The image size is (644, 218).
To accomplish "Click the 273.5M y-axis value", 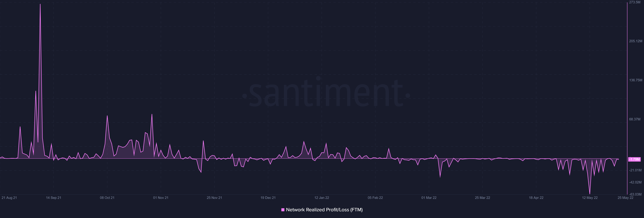I will [x=635, y=2].
